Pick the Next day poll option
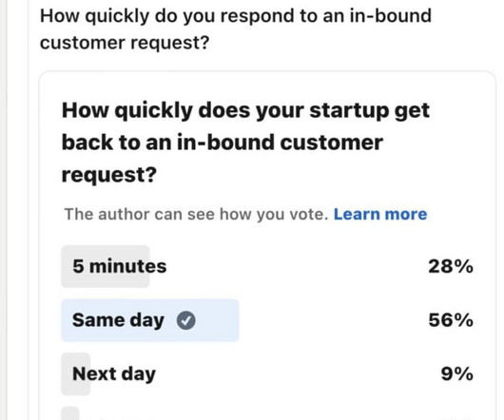This screenshot has width=504, height=420. (267, 373)
